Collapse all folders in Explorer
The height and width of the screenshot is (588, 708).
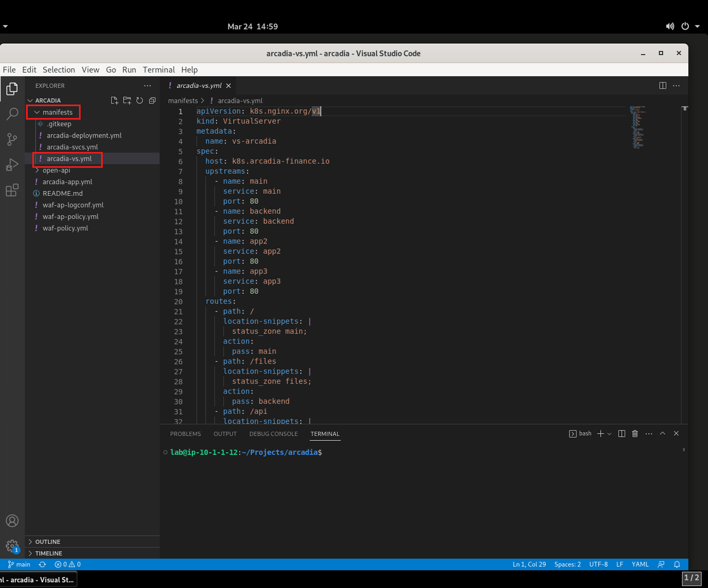(152, 101)
